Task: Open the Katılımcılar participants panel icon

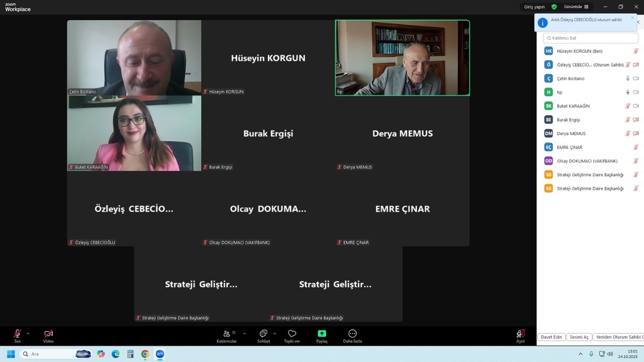Action: tap(227, 334)
